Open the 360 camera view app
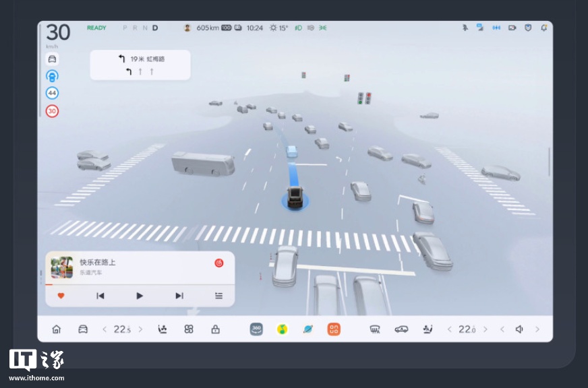Image resolution: width=588 pixels, height=388 pixels. tap(256, 329)
